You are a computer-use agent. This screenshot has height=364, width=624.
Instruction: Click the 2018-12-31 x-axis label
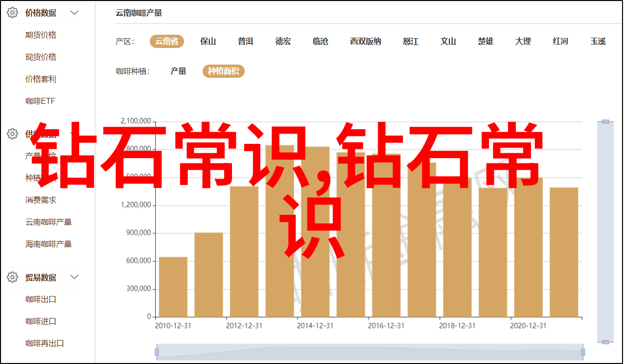coord(458,325)
